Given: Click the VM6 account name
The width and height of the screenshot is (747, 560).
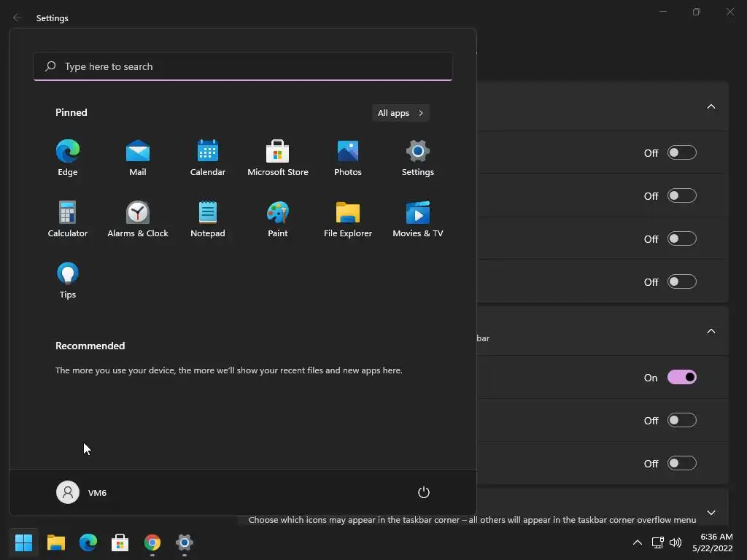Looking at the screenshot, I should pos(97,493).
